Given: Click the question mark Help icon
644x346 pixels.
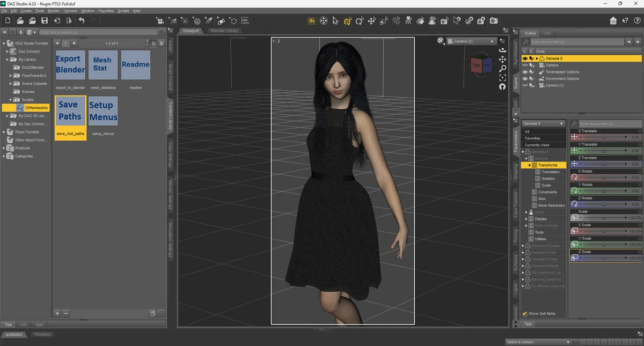Looking at the screenshot, I should [x=637, y=20].
